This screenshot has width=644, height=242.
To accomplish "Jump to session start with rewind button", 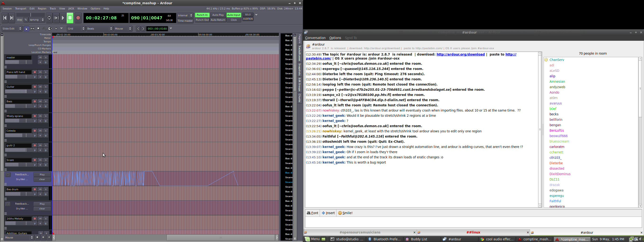I will pos(5,18).
